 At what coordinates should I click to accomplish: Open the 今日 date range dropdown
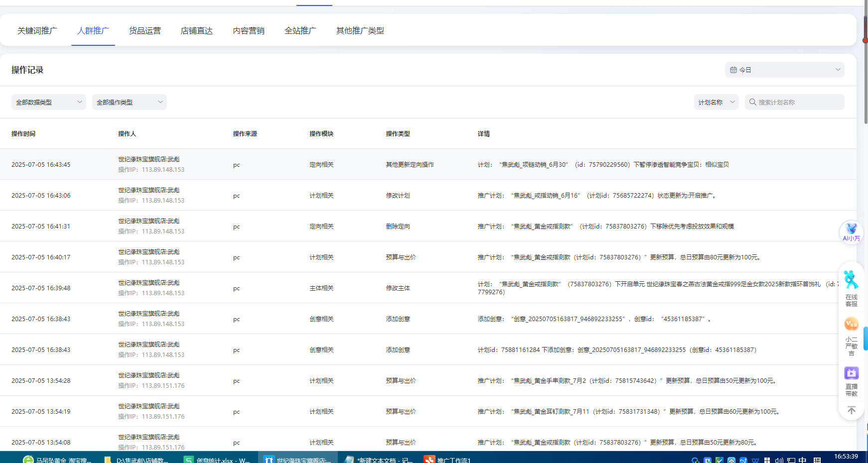pyautogui.click(x=784, y=70)
